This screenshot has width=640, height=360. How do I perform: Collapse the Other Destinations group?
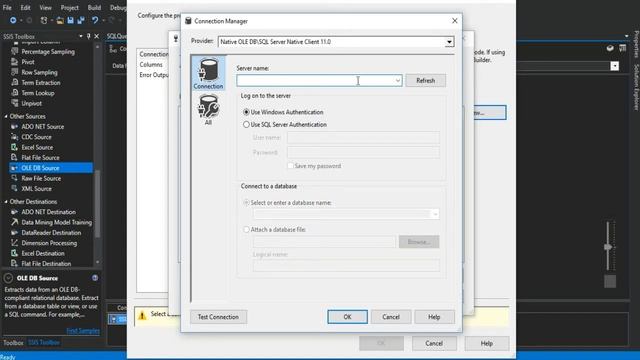click(6, 202)
